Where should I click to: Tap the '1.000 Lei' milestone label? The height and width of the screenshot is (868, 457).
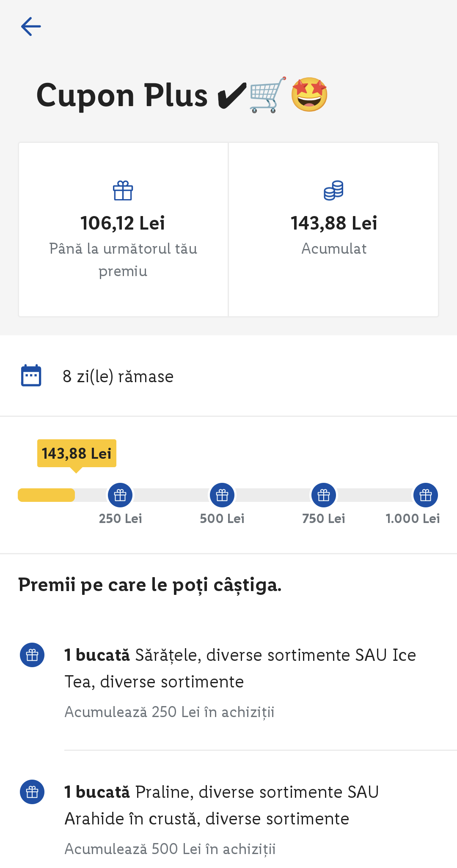click(413, 519)
